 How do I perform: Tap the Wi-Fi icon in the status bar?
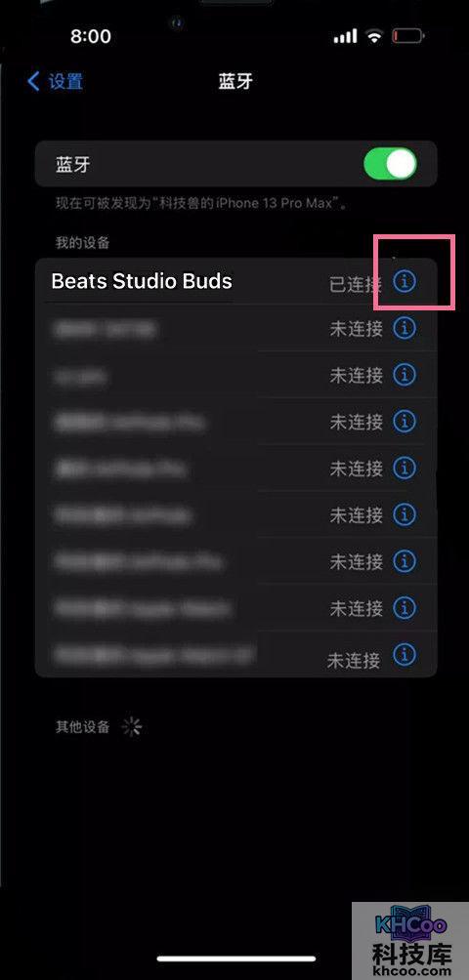tap(374, 36)
